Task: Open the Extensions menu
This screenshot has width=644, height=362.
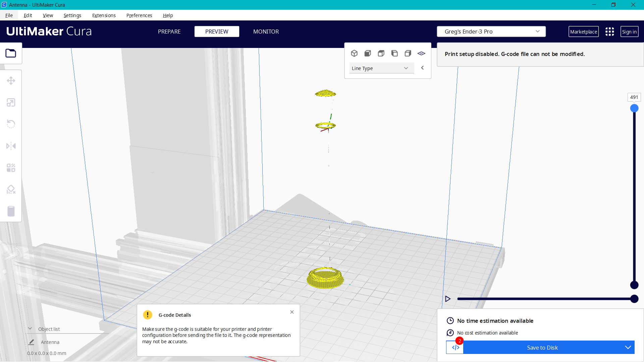Action: 104,15
